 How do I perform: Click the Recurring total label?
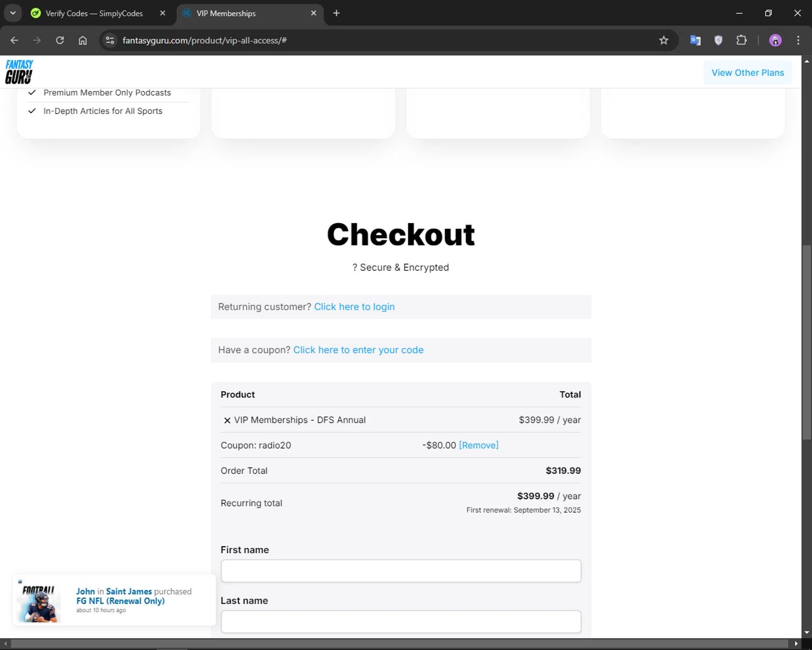[x=251, y=503]
